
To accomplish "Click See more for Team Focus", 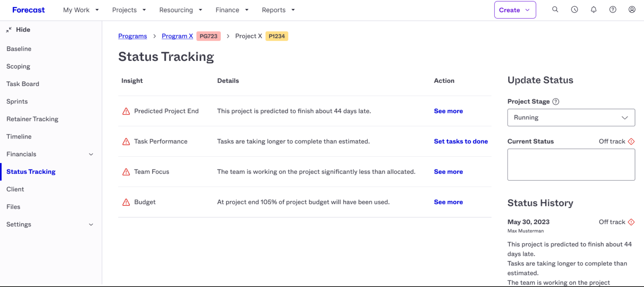I will click(448, 172).
